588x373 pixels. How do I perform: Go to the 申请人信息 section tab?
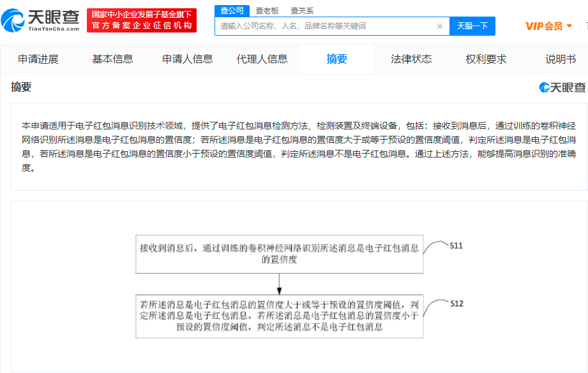tap(187, 59)
